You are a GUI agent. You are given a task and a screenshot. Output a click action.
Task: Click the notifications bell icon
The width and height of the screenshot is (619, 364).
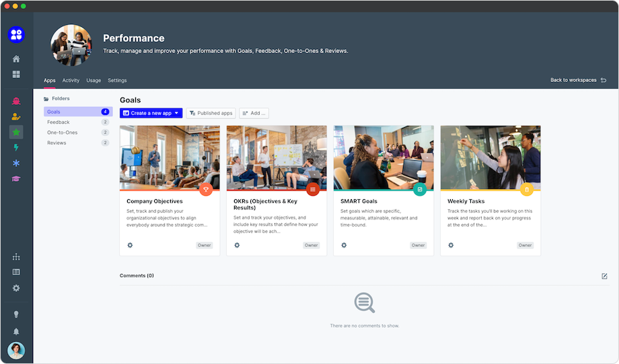click(16, 331)
